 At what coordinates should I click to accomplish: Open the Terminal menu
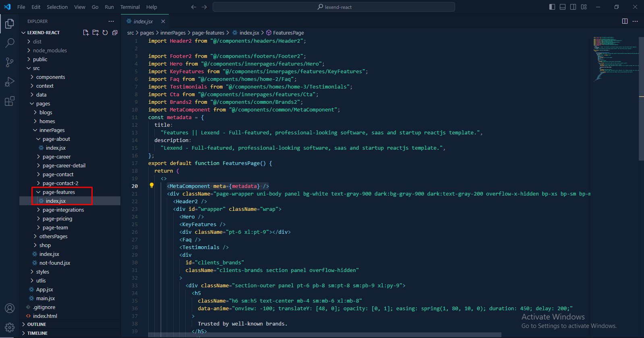(x=130, y=7)
